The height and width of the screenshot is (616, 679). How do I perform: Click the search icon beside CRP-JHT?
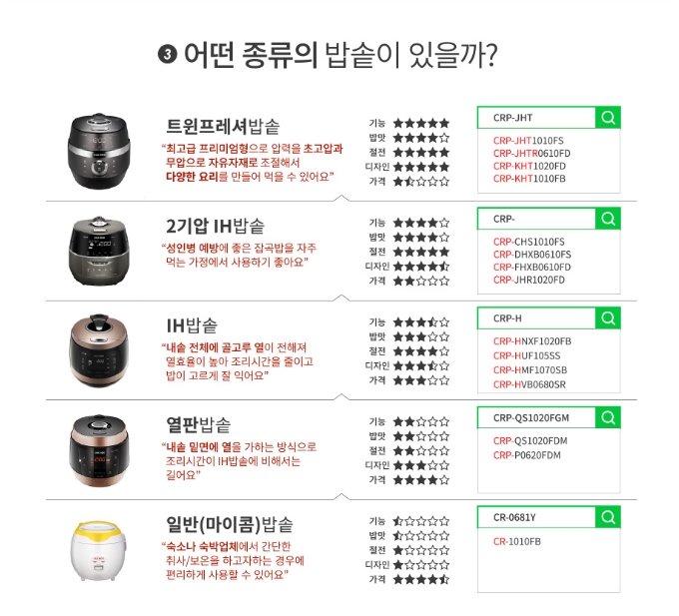(x=608, y=118)
